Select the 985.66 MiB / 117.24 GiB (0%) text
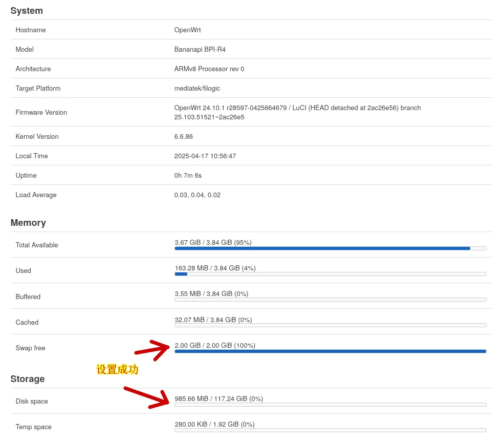Viewport: 504px width, 443px height. tap(219, 398)
